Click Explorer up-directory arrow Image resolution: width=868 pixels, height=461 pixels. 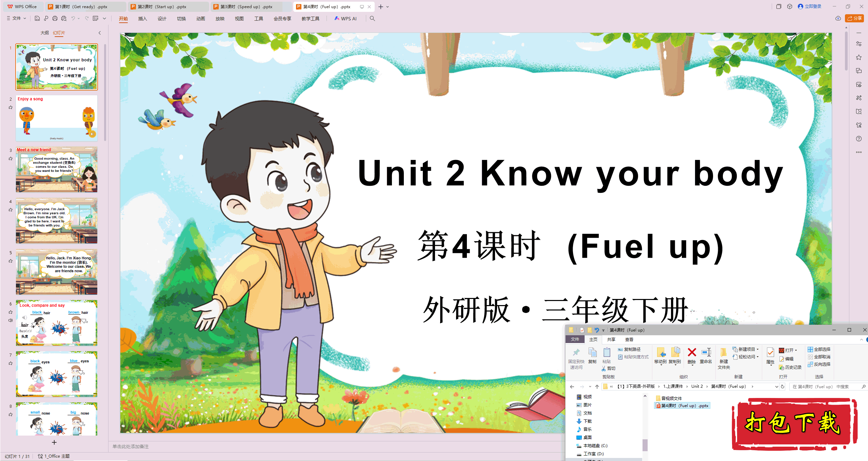[x=597, y=386]
